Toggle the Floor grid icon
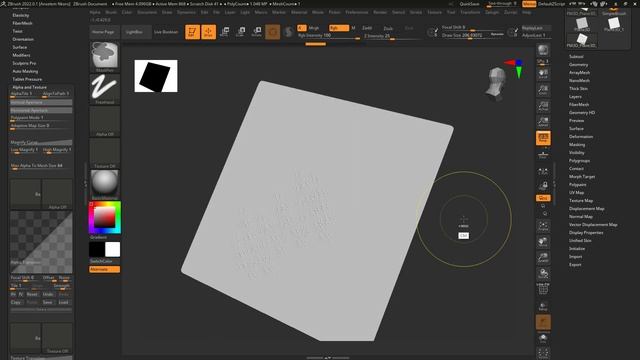 coord(543,154)
